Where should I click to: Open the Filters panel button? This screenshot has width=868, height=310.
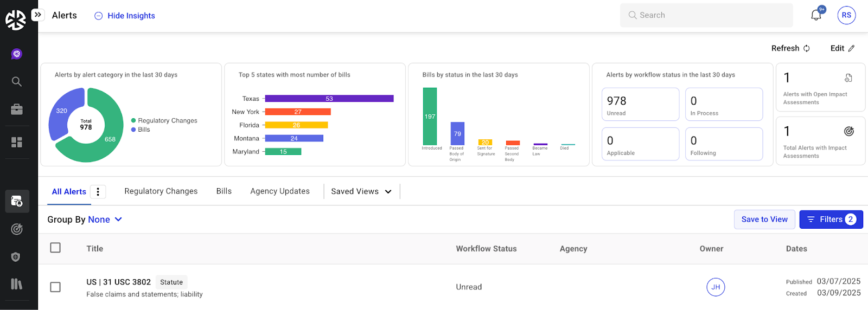(831, 219)
